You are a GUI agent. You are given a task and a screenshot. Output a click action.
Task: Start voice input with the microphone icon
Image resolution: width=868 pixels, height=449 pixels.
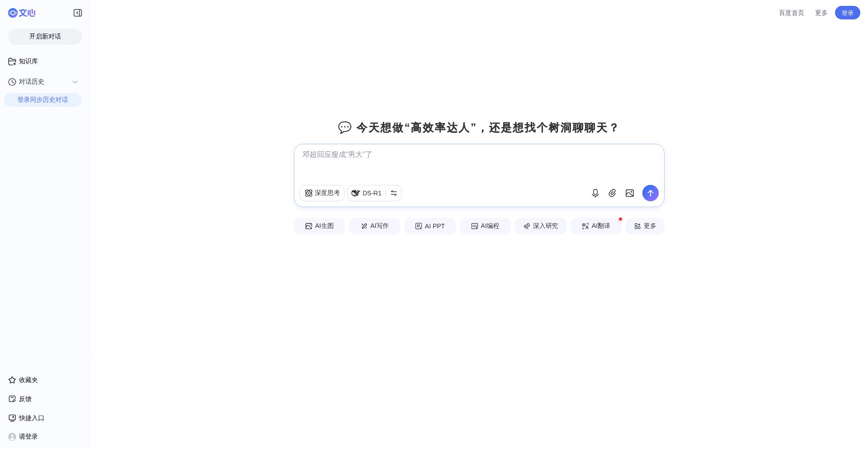[595, 193]
